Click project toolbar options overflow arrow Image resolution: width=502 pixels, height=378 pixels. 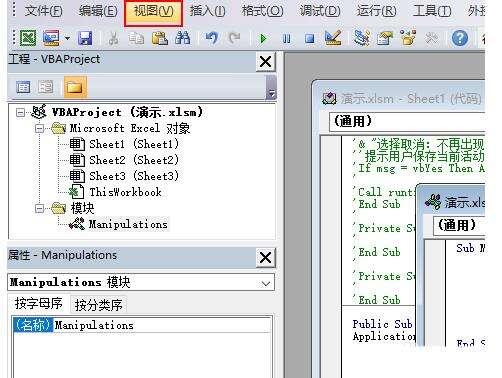272,94
